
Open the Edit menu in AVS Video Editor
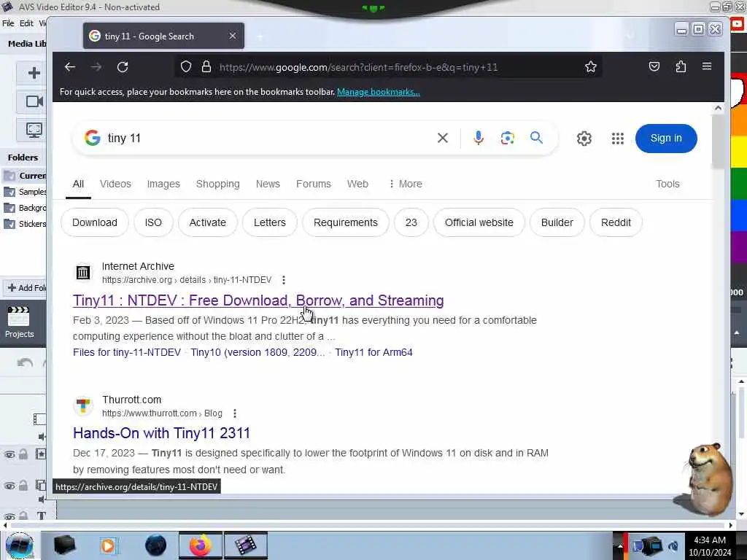click(x=26, y=23)
